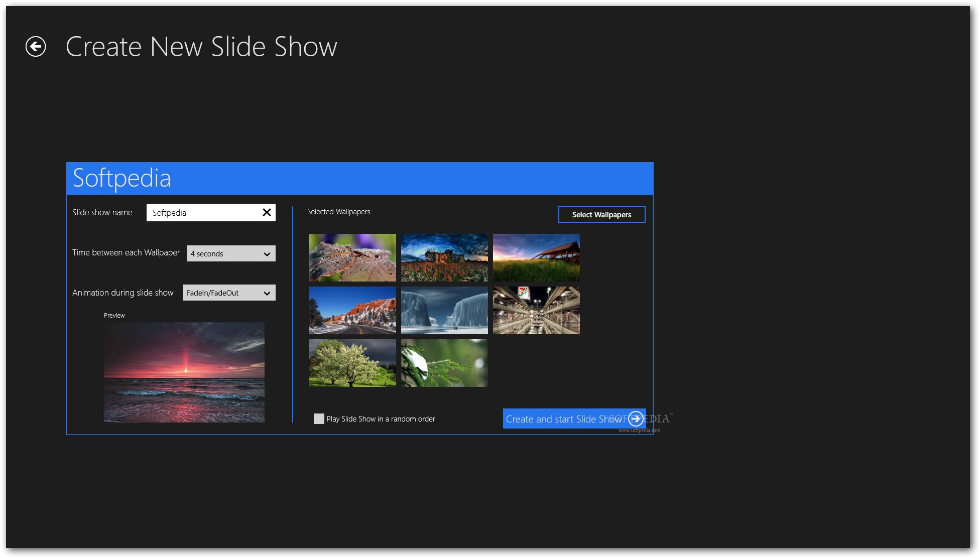
Task: Click the Select Wallpapers button
Action: [601, 214]
